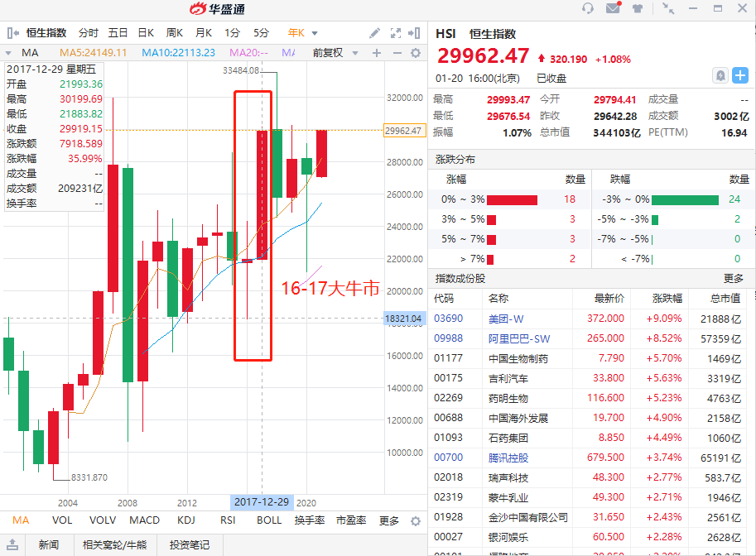
Task: Open customer service headset icon
Action: click(587, 8)
